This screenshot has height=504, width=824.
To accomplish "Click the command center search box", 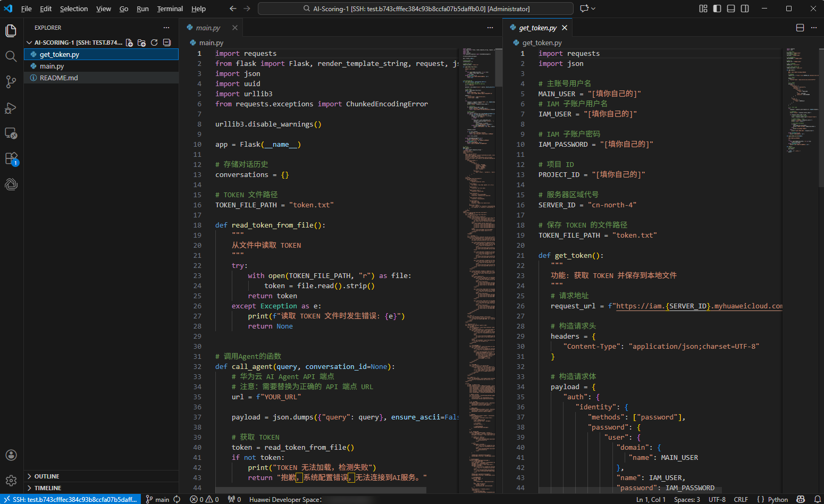I will pos(416,9).
